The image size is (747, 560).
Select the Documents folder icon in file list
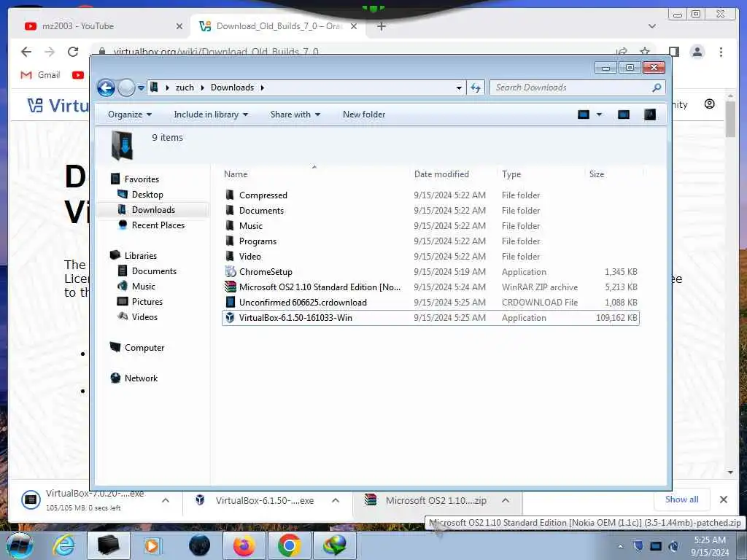pyautogui.click(x=230, y=210)
